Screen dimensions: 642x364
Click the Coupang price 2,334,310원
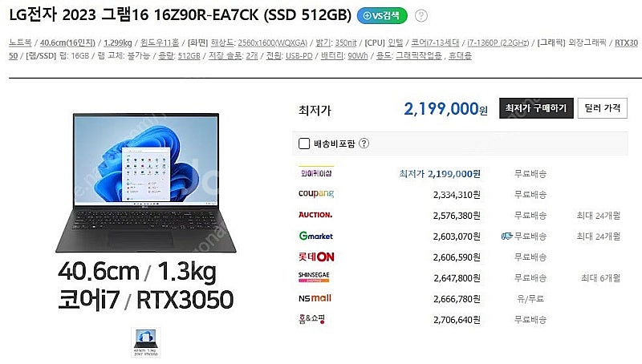tap(457, 195)
